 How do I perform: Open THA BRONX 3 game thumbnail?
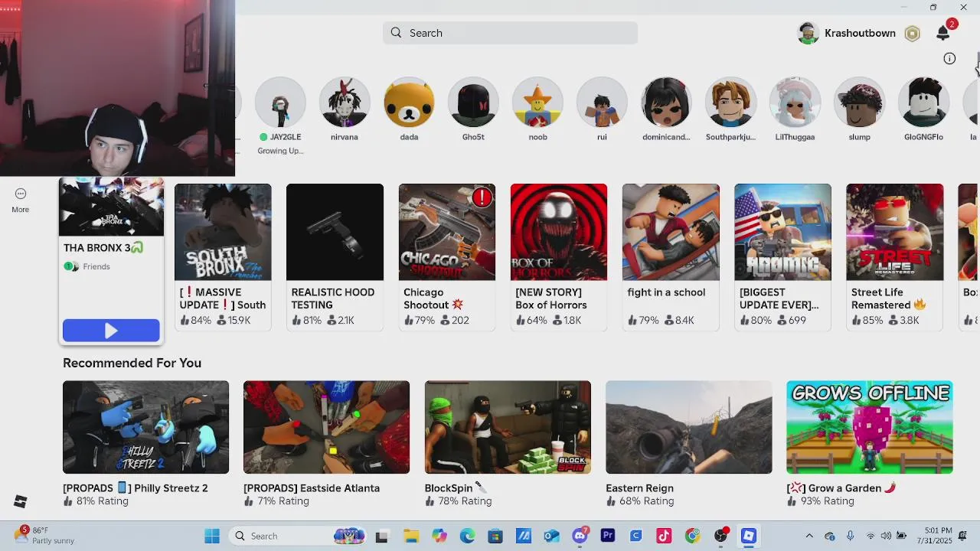click(111, 207)
